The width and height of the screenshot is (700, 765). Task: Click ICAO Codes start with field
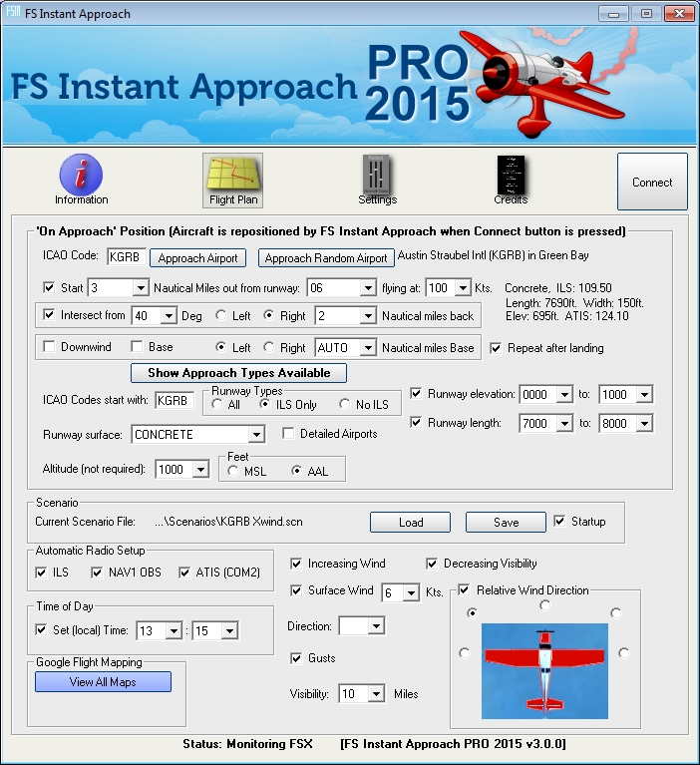click(x=175, y=400)
